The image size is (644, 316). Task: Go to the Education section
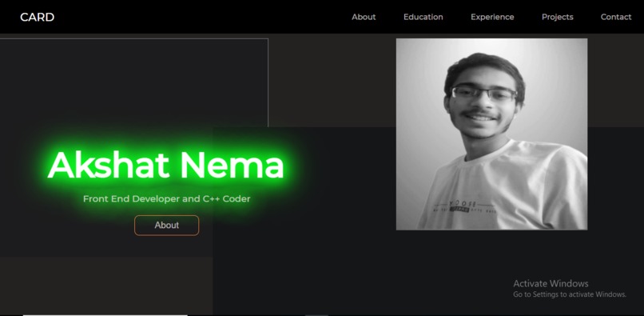click(x=423, y=17)
